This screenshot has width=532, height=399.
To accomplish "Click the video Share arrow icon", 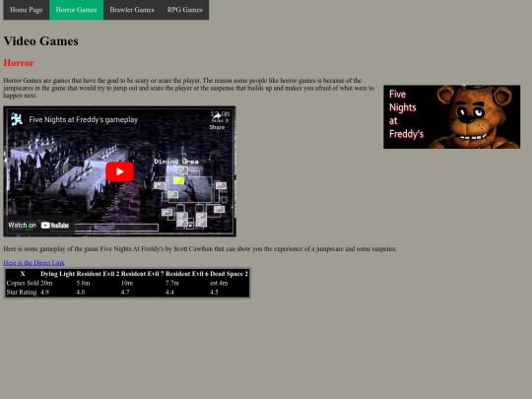I will pyautogui.click(x=217, y=116).
